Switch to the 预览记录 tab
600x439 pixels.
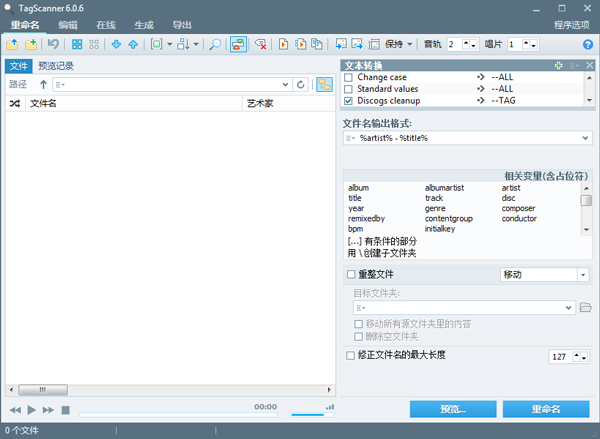(x=56, y=66)
